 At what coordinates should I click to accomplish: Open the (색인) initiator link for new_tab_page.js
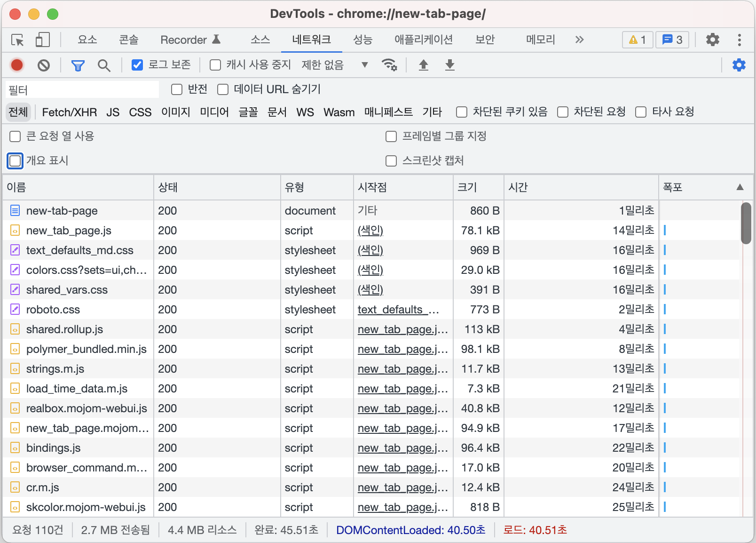pyautogui.click(x=370, y=231)
